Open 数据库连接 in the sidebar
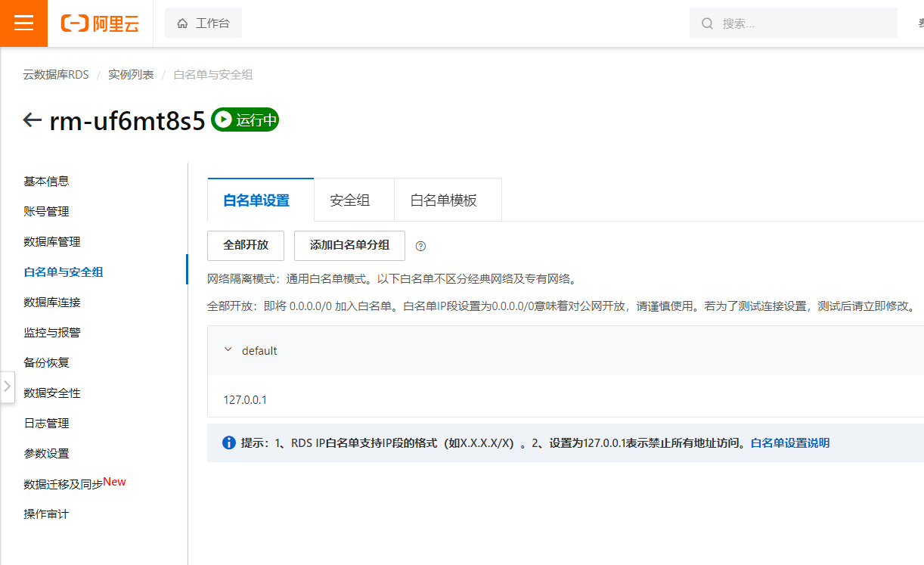Screen dimensions: 924x565 coord(52,303)
